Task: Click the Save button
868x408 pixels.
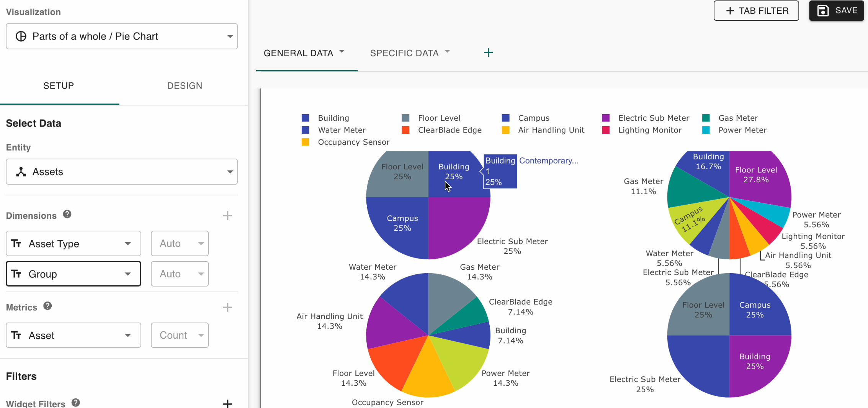Action: tap(836, 11)
